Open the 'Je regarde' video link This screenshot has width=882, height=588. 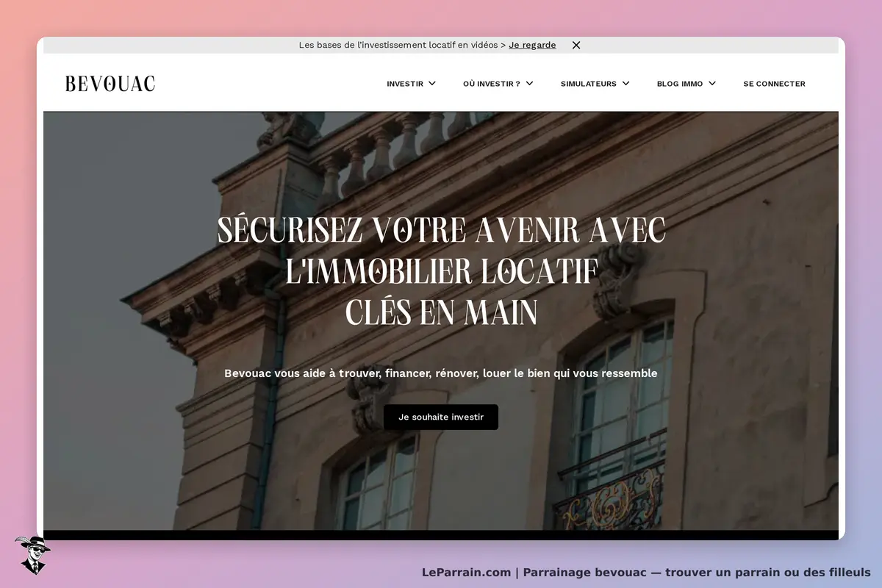click(x=532, y=45)
